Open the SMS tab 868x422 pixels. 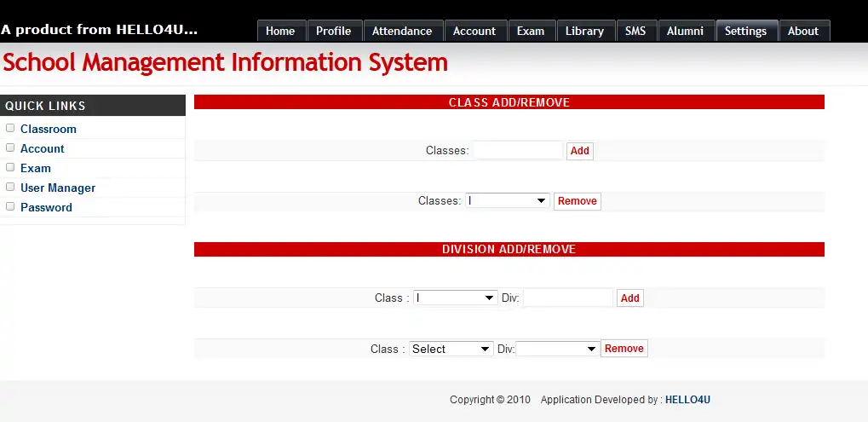click(x=635, y=31)
